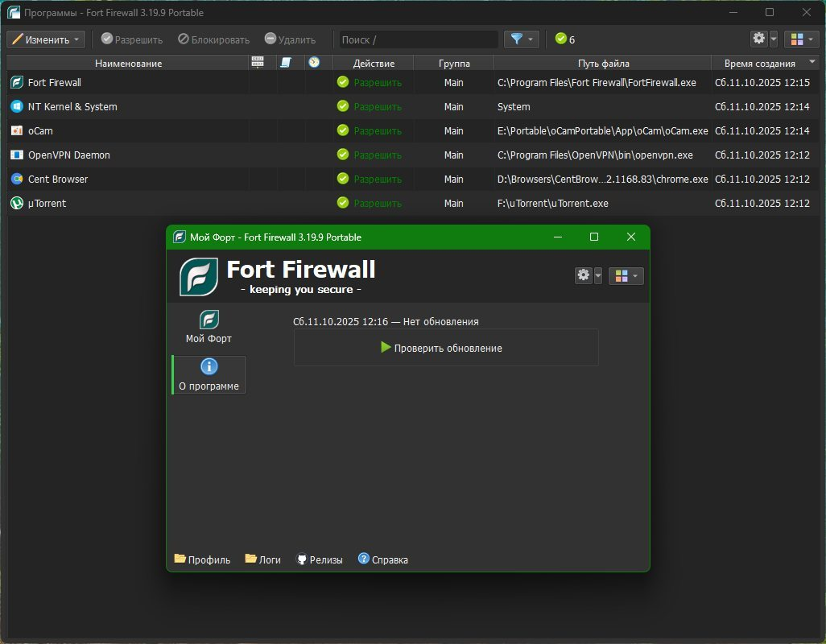Open Релизы GitHub link
Image resolution: width=826 pixels, height=644 pixels.
[320, 559]
